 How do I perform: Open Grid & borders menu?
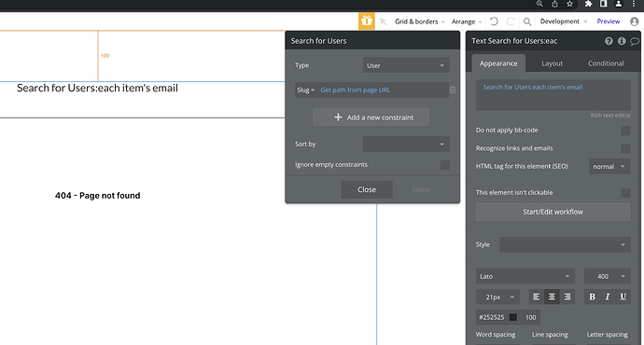[420, 21]
